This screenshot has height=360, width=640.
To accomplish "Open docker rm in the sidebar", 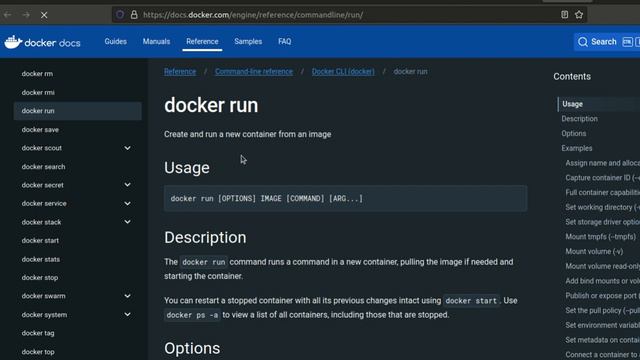I will click(37, 74).
